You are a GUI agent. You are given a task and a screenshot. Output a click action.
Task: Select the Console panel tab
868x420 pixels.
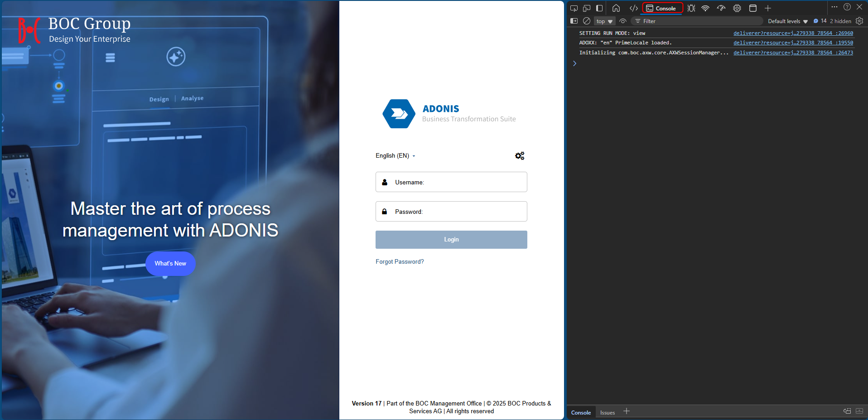[662, 8]
